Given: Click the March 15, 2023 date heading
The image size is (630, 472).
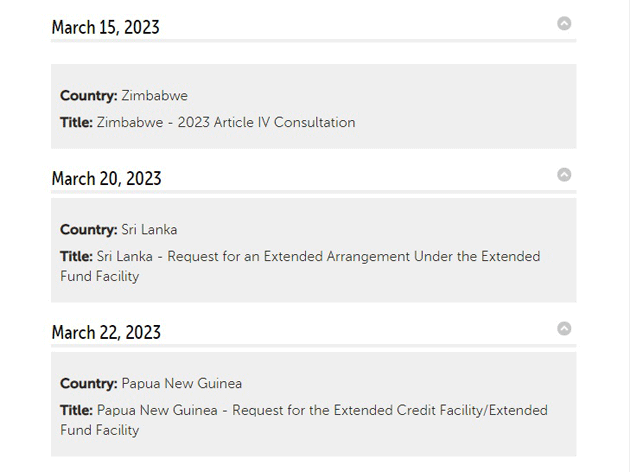Looking at the screenshot, I should (105, 27).
